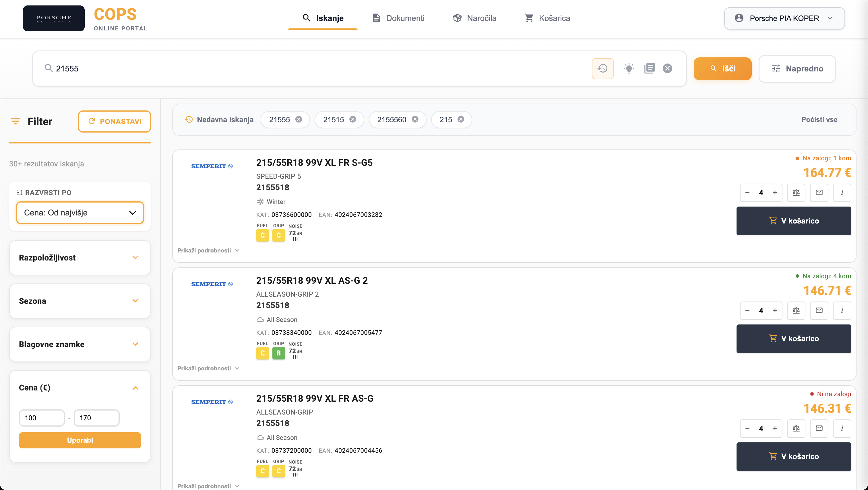Click the 215/55R18 99V XL FR AS-G title

tap(315, 398)
